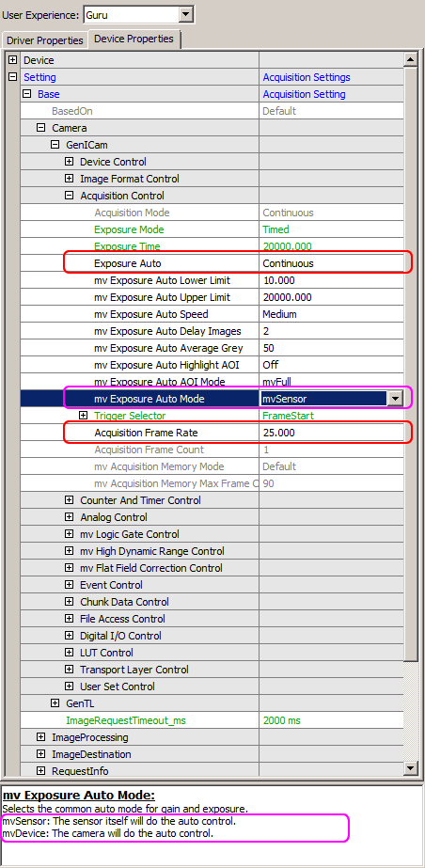The width and height of the screenshot is (425, 868).
Task: Select the Device Properties tab
Action: 134,39
